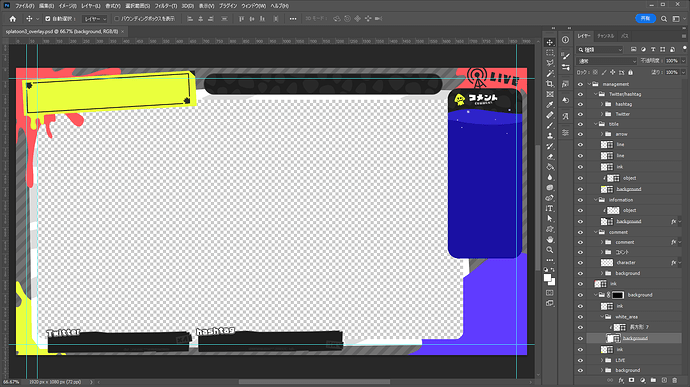Click the Home icon in options bar
The width and height of the screenshot is (690, 387).
tap(13, 19)
